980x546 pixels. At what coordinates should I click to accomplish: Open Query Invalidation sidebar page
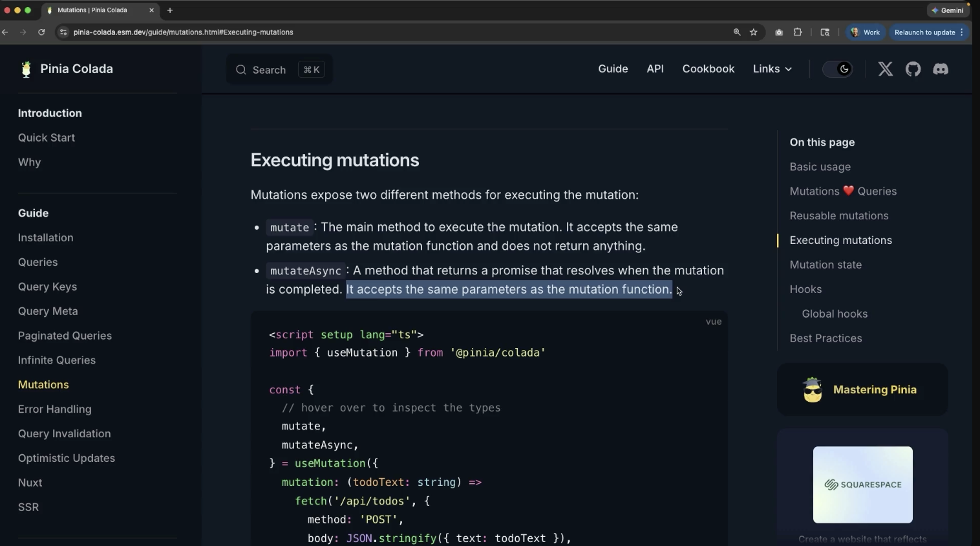[x=65, y=434]
